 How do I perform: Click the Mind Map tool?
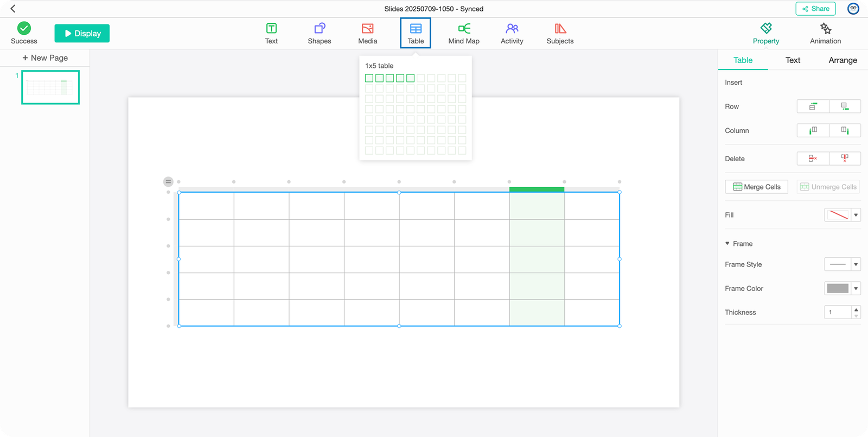click(463, 33)
